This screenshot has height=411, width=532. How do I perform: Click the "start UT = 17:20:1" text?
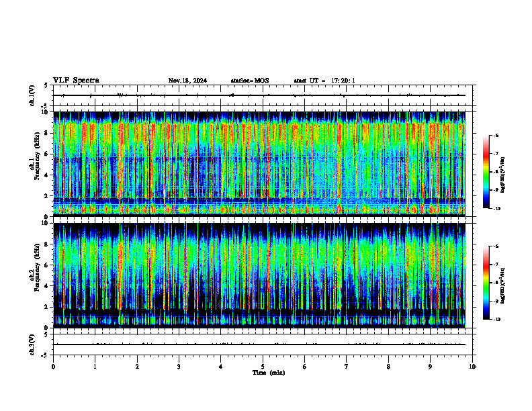click(x=324, y=81)
